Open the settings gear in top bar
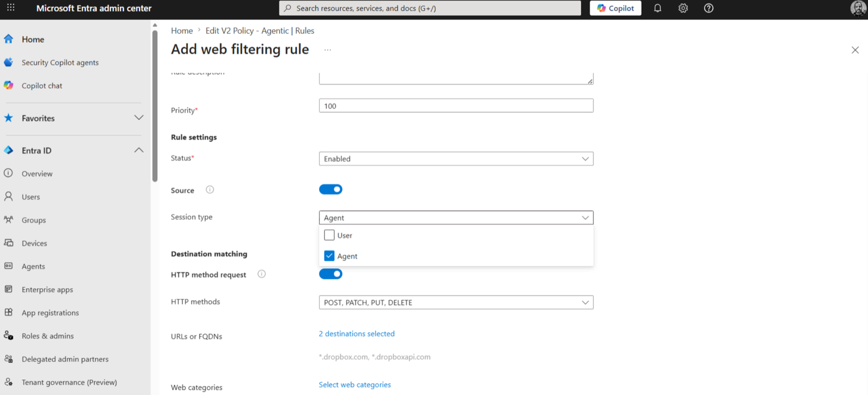The image size is (868, 395). tap(683, 8)
